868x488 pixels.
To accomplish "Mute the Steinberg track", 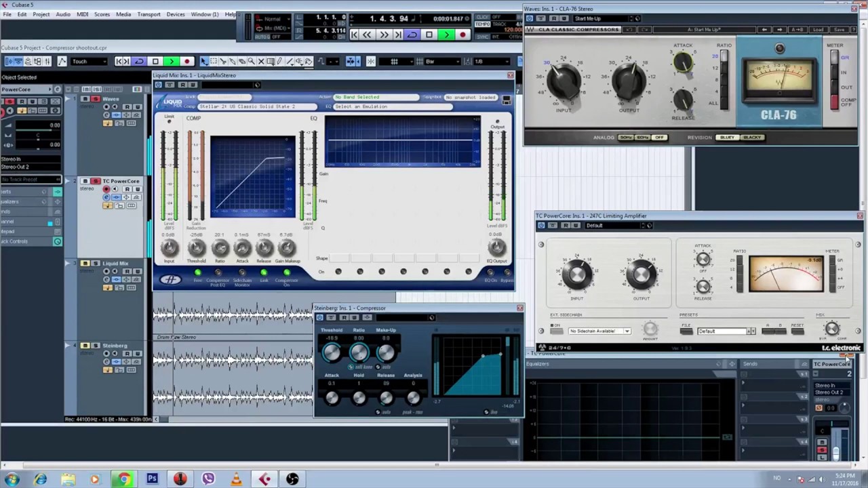I will [85, 346].
